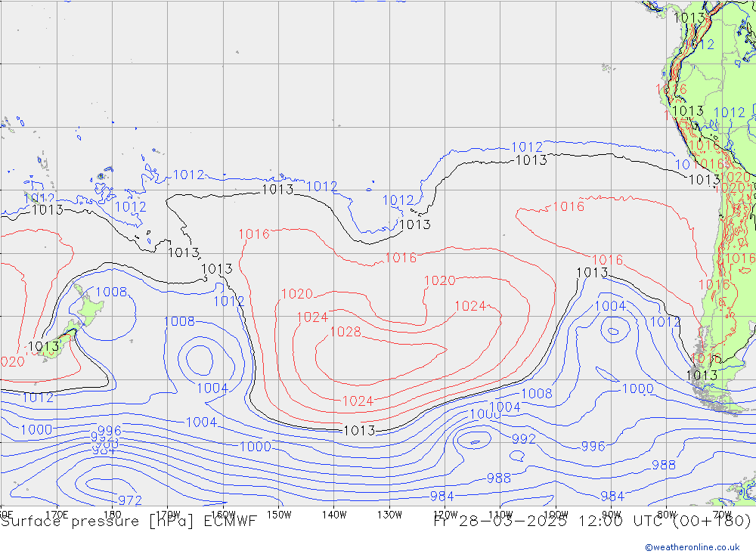Select the 170E longitude axis label
Screen dimensions: 756x554
[x=57, y=515]
